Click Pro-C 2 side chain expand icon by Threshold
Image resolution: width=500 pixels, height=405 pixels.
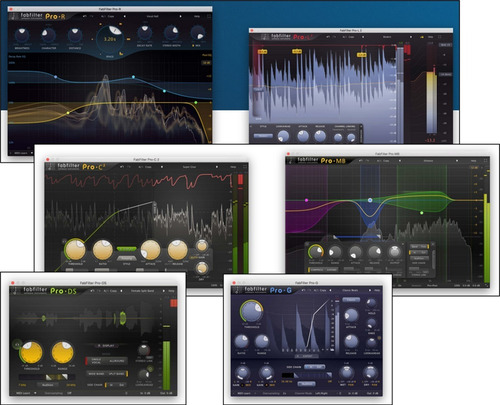[x=64, y=241]
